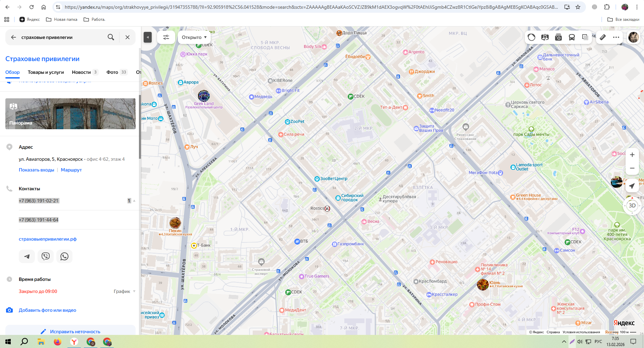Expand the 'График' working hours schedule
Screen dimensions: 644x348
(x=124, y=291)
